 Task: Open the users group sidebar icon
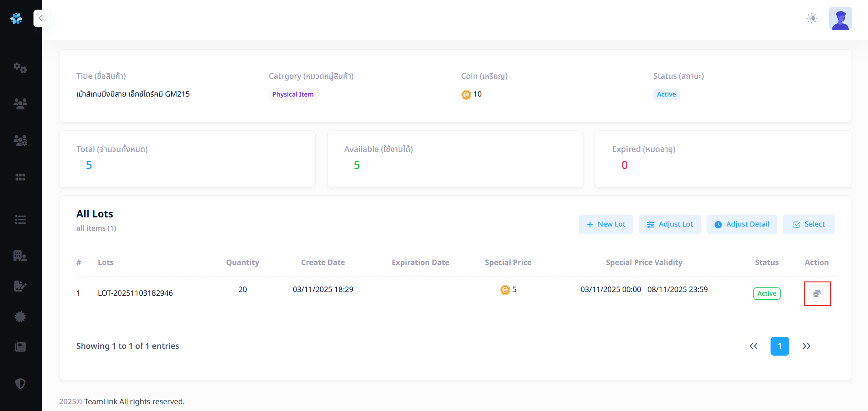[x=20, y=104]
